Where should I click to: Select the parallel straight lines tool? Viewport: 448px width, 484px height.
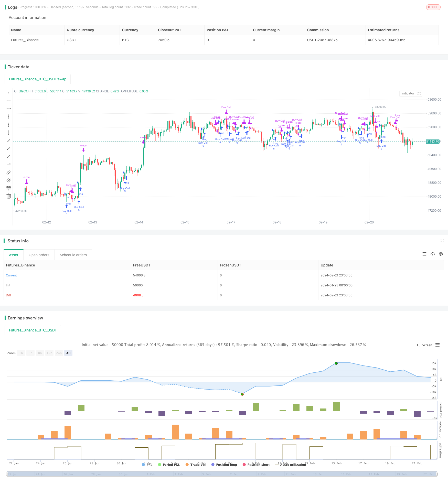click(x=9, y=180)
